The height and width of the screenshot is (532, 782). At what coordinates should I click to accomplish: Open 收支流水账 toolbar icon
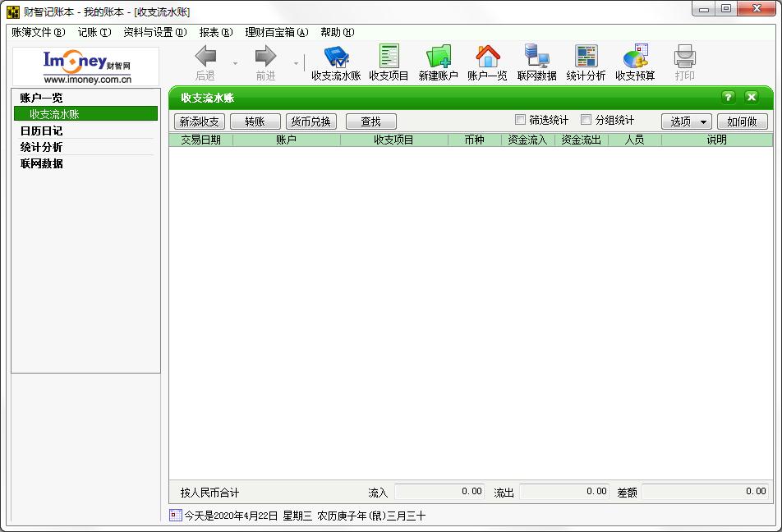click(336, 56)
